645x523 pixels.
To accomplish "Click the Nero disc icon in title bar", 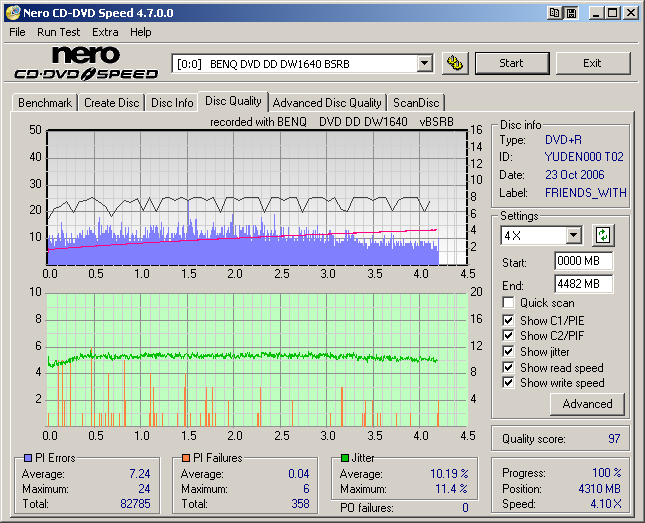I will [12, 13].
